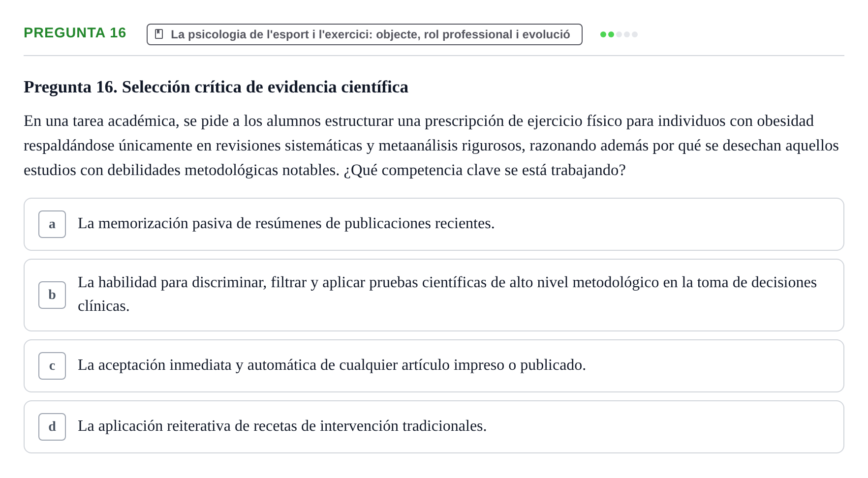Click the question paragraph starting 'En una tarea académica'
This screenshot has height=478, width=868.
[x=431, y=146]
